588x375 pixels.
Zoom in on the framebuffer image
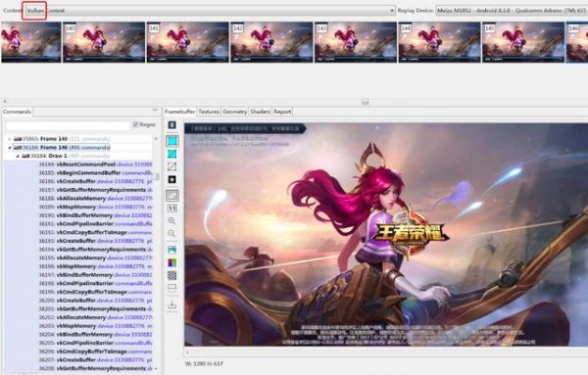click(x=172, y=221)
